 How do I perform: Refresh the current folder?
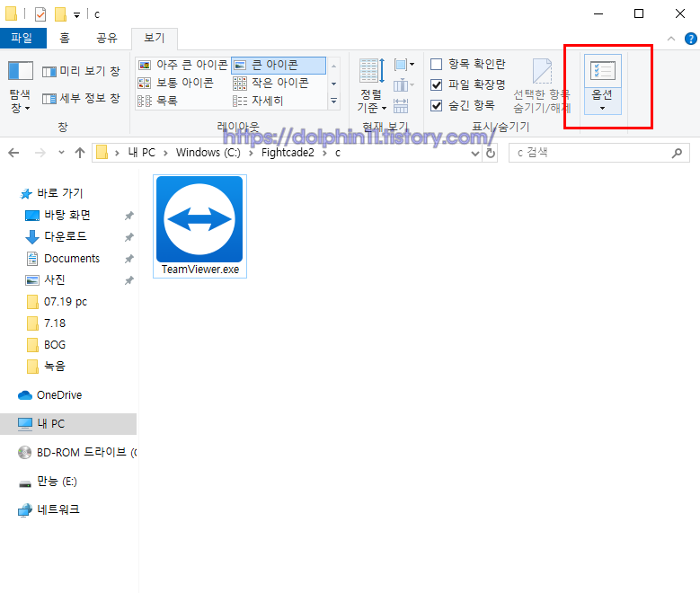[490, 153]
